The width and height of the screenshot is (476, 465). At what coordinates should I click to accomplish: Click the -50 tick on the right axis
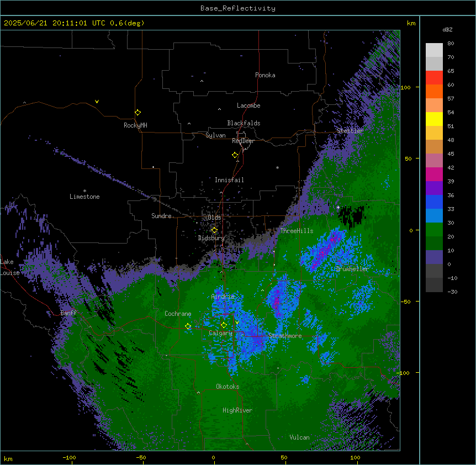[x=405, y=302]
